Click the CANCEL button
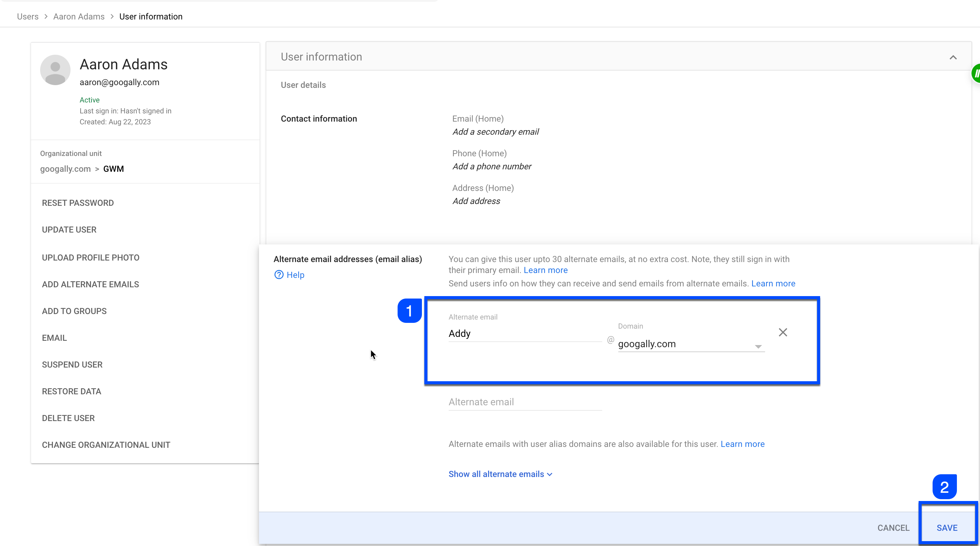980x546 pixels. pyautogui.click(x=893, y=528)
